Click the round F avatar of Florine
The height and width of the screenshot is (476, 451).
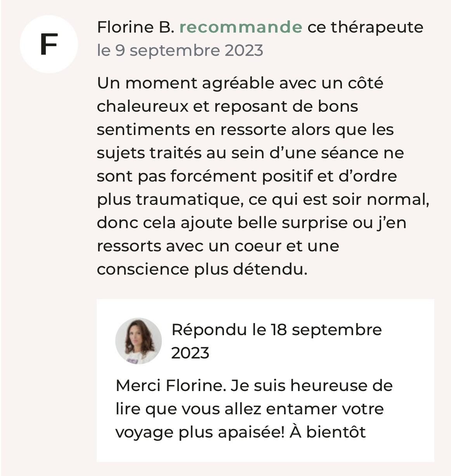[49, 44]
